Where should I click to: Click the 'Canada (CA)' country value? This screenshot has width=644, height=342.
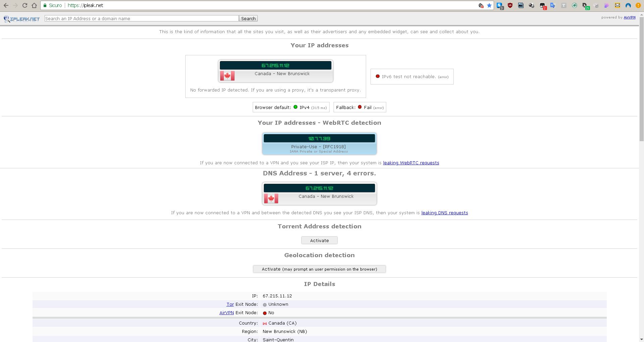coord(283,323)
